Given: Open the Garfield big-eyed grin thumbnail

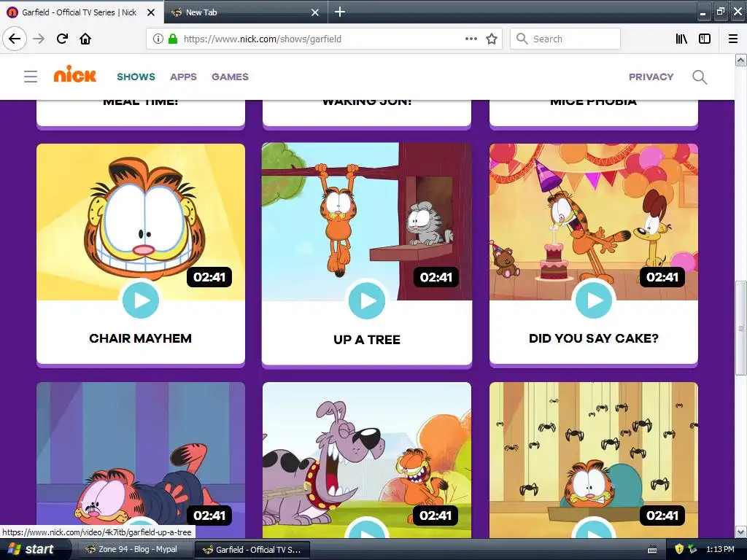Looking at the screenshot, I should [141, 222].
